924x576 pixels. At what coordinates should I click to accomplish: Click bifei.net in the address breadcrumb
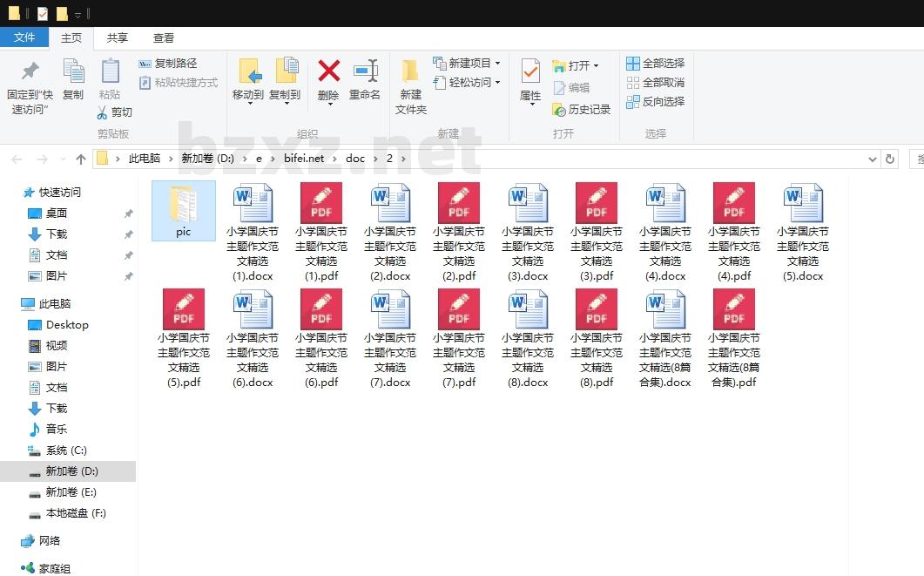pos(303,159)
